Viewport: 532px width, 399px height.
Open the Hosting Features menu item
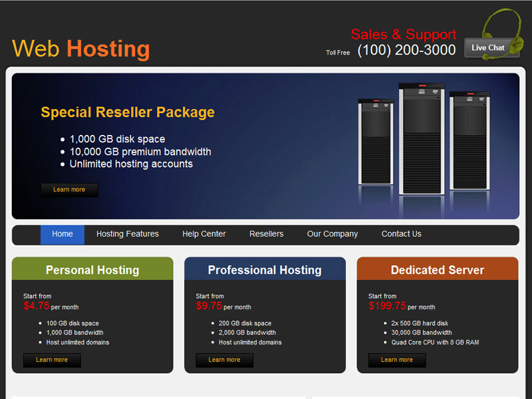(128, 234)
